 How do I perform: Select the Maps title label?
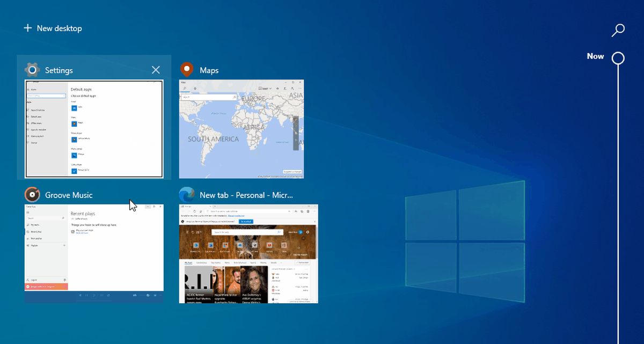209,70
